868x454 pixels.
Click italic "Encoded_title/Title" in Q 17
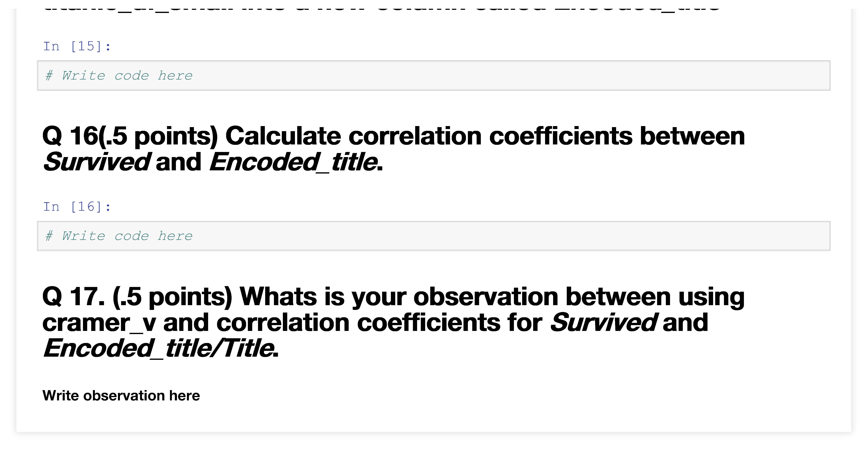[x=158, y=348]
